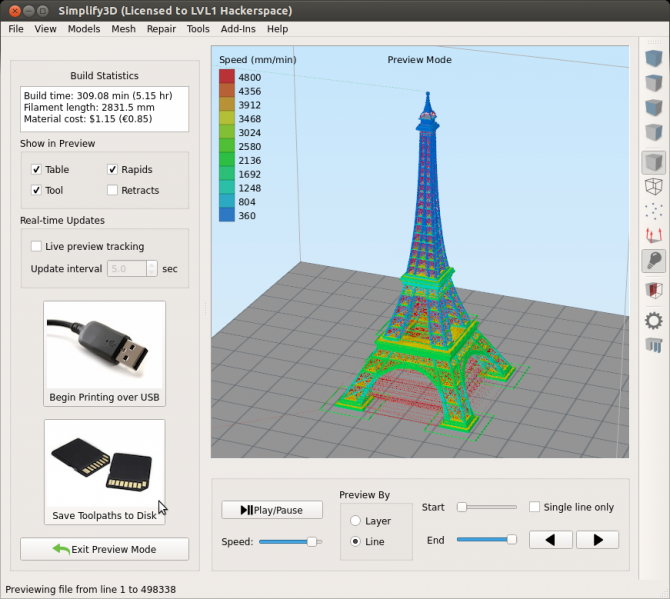This screenshot has width=670, height=599.
Task: Enable the Retracts checkbox
Action: pos(113,190)
